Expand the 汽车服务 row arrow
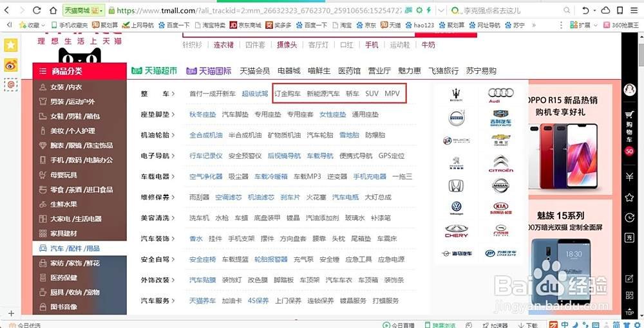Screen dimensions: 644x328 point(173,300)
